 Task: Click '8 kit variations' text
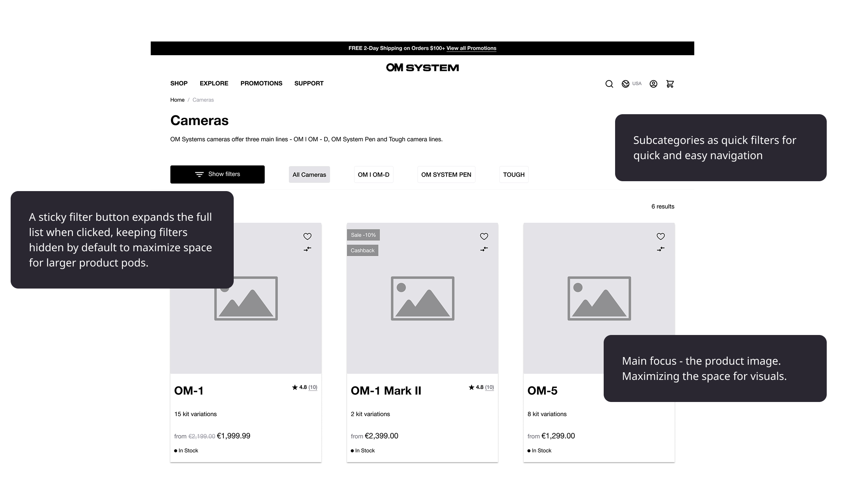[547, 414]
